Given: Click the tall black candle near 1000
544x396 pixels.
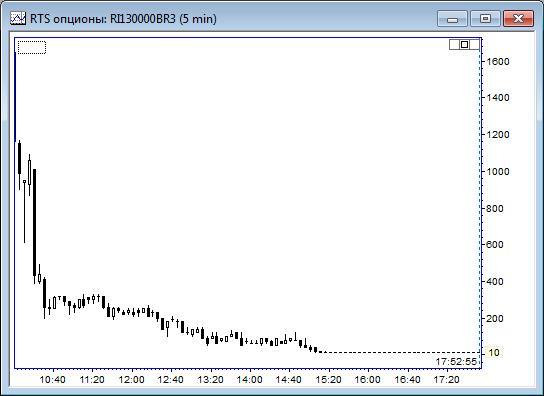Looking at the screenshot, I should [x=34, y=223].
